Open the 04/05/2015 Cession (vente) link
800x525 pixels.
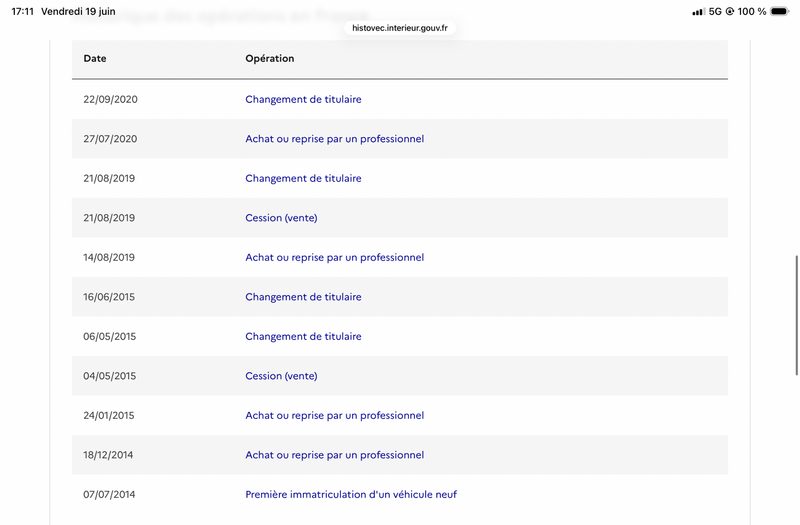(281, 376)
